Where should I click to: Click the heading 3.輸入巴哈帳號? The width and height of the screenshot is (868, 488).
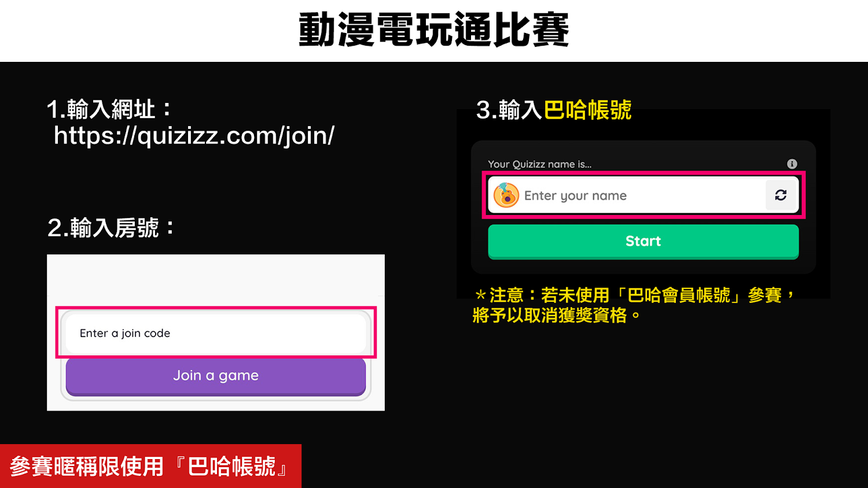[x=554, y=110]
